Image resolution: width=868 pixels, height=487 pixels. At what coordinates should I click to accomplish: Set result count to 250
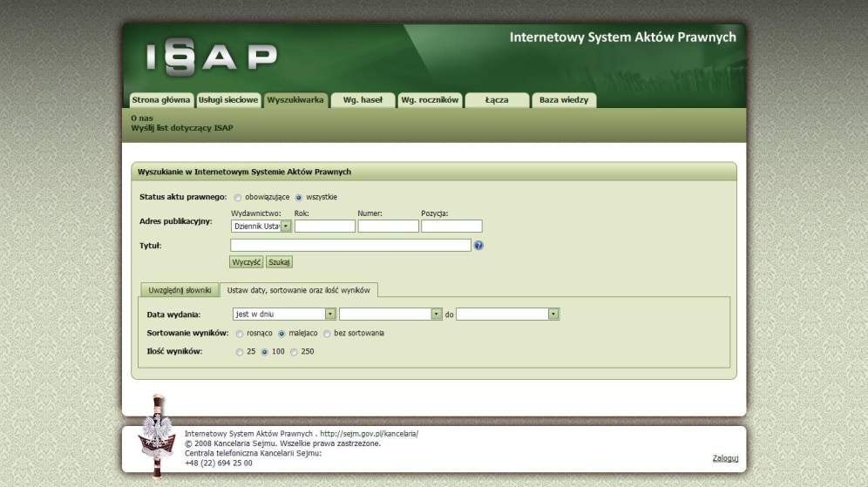pyautogui.click(x=294, y=352)
